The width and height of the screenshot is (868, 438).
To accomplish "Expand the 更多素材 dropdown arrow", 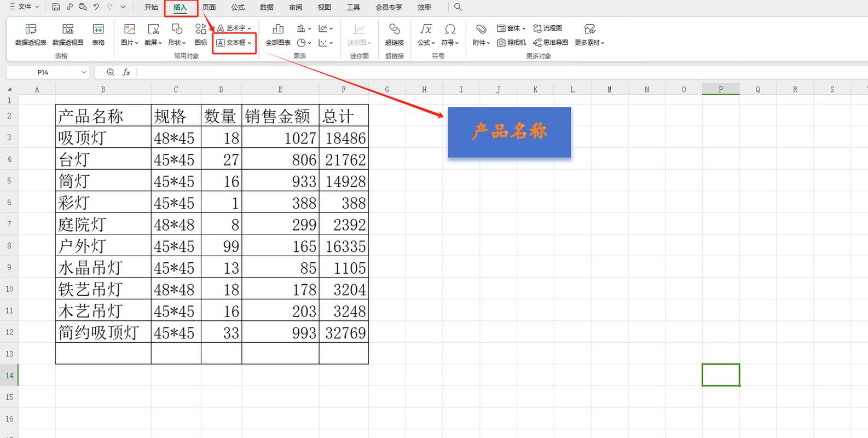I will [603, 43].
